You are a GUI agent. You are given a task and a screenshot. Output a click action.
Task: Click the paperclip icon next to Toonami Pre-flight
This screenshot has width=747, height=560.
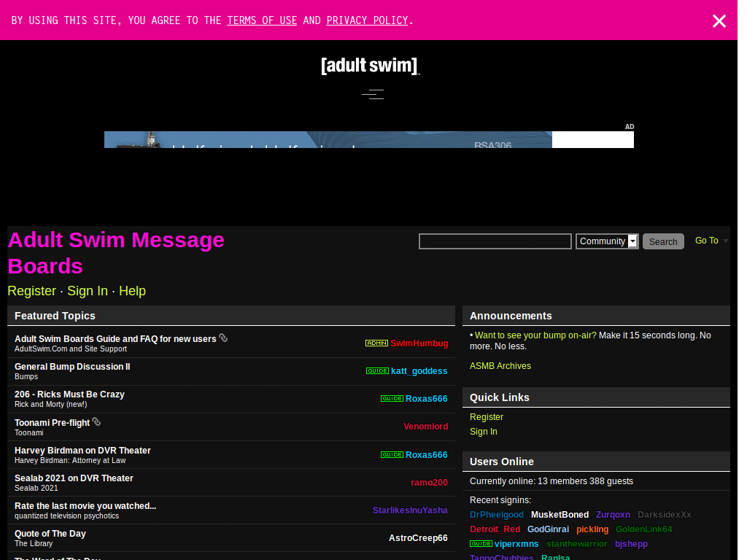(97, 421)
